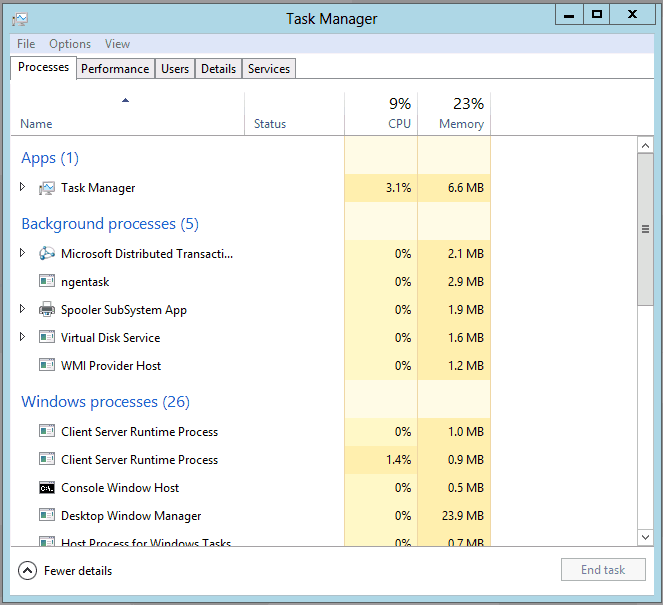Open the Services tab
The height and width of the screenshot is (605, 663).
tap(269, 69)
